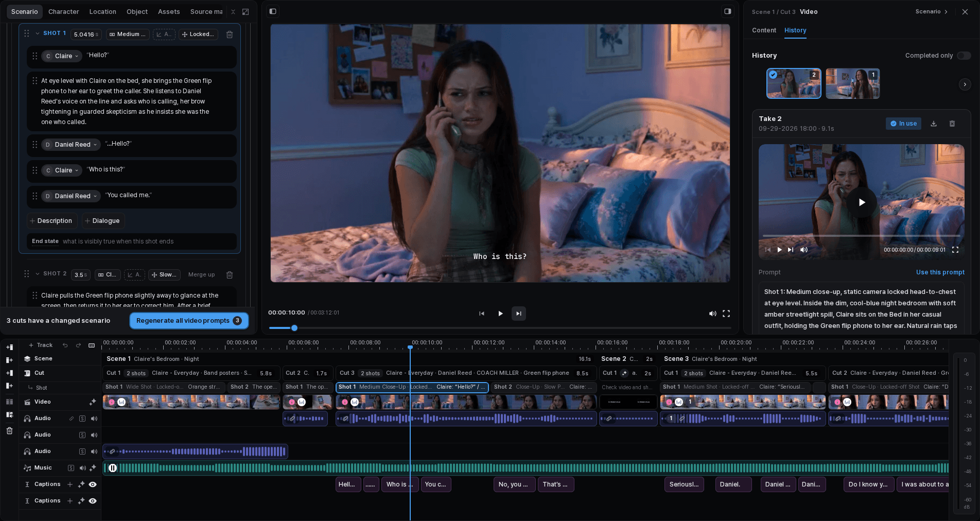Click Regenerate all video prompts button
980x521 pixels.
(x=189, y=321)
